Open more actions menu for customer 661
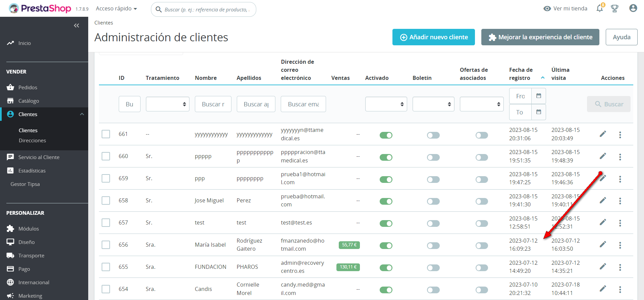644x300 pixels. pyautogui.click(x=620, y=135)
